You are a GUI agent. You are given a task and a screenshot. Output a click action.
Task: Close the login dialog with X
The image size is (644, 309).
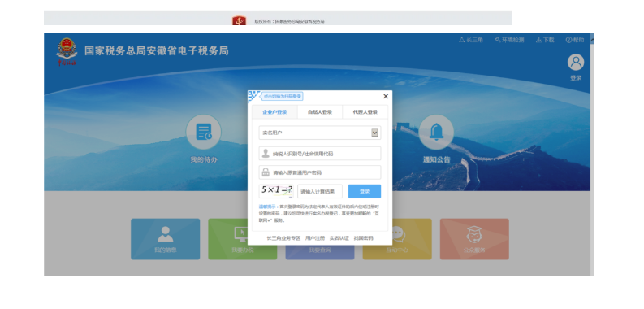385,96
